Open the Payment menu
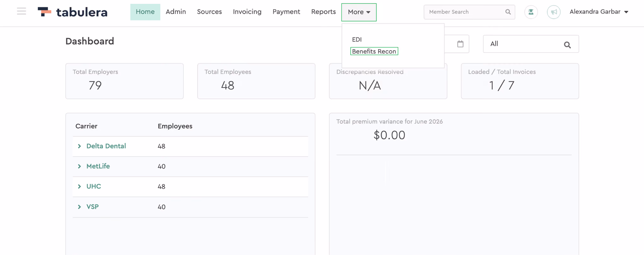This screenshot has width=644, height=255. (286, 12)
